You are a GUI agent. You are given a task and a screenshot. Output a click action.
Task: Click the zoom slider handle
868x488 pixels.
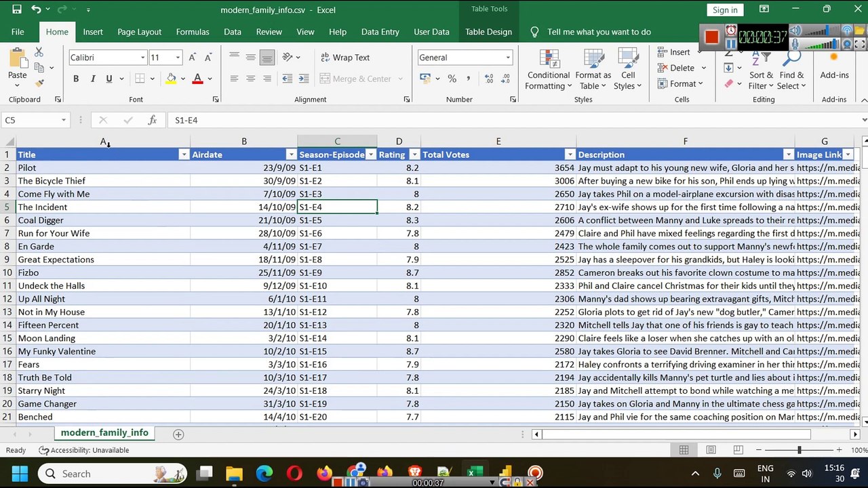point(799,450)
